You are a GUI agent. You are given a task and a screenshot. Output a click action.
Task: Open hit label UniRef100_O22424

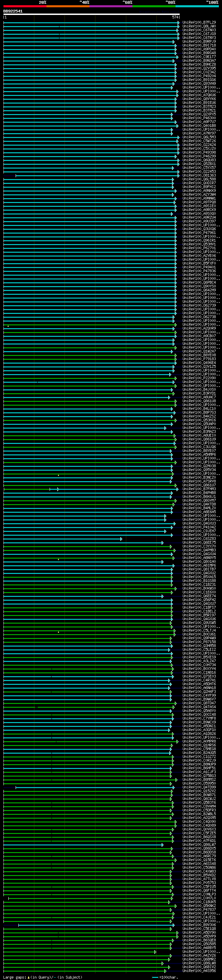click(199, 145)
